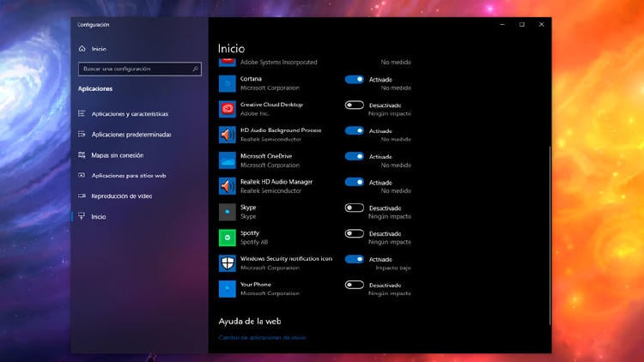This screenshot has width=644, height=362.
Task: Enable Skype at startup
Action: pos(354,208)
